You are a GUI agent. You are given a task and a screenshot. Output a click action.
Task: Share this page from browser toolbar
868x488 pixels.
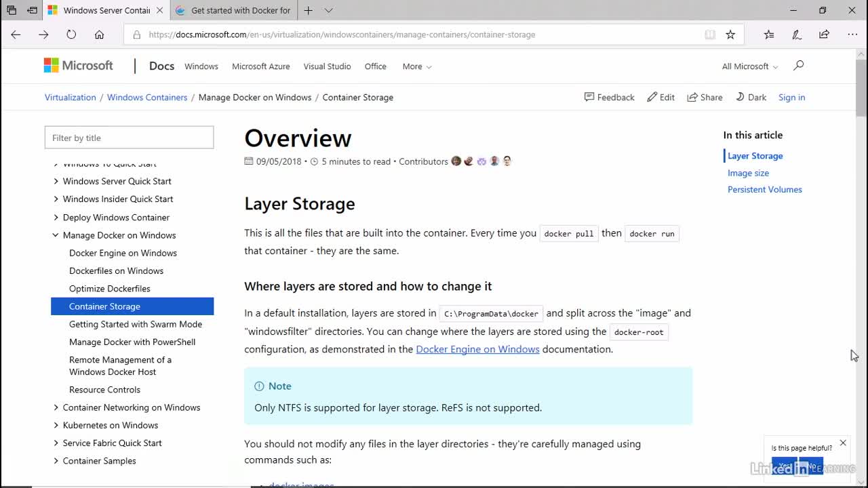pyautogui.click(x=824, y=35)
